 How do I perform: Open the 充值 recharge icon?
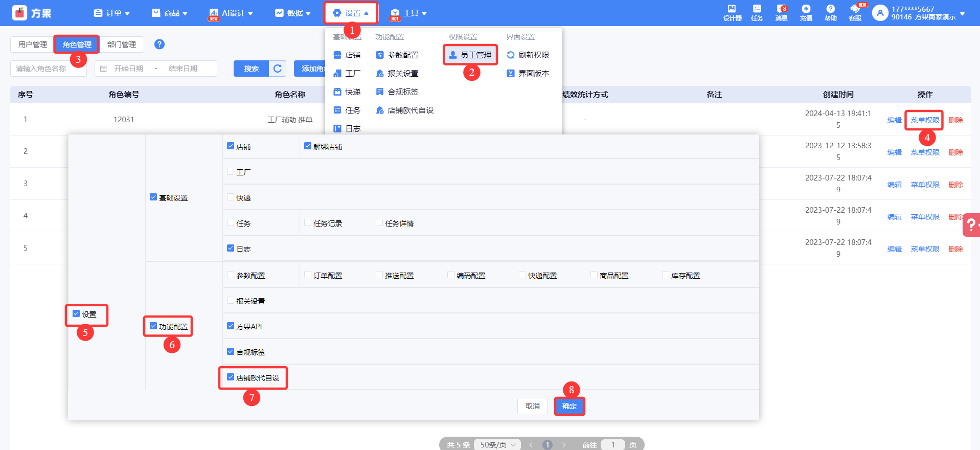[x=806, y=12]
